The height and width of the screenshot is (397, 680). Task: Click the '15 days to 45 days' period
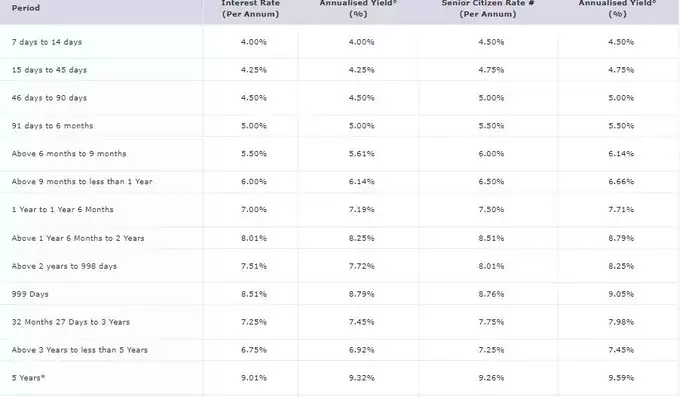point(49,70)
